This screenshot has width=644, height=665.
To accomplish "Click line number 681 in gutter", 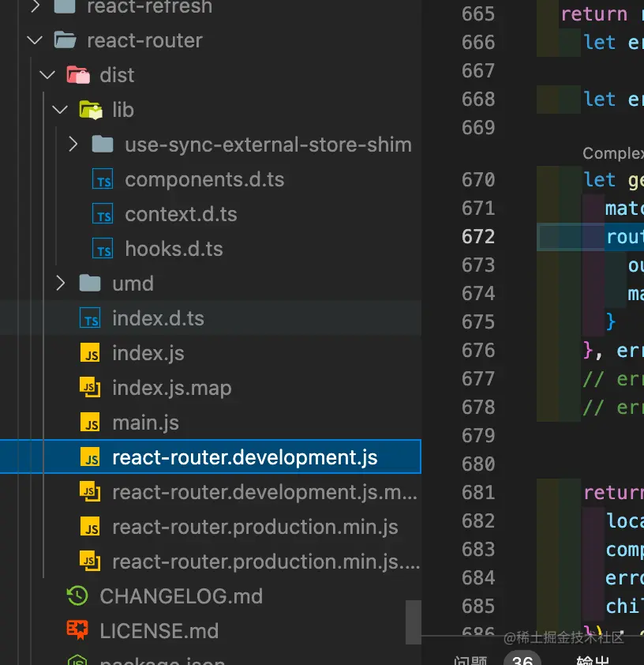I will tap(478, 493).
